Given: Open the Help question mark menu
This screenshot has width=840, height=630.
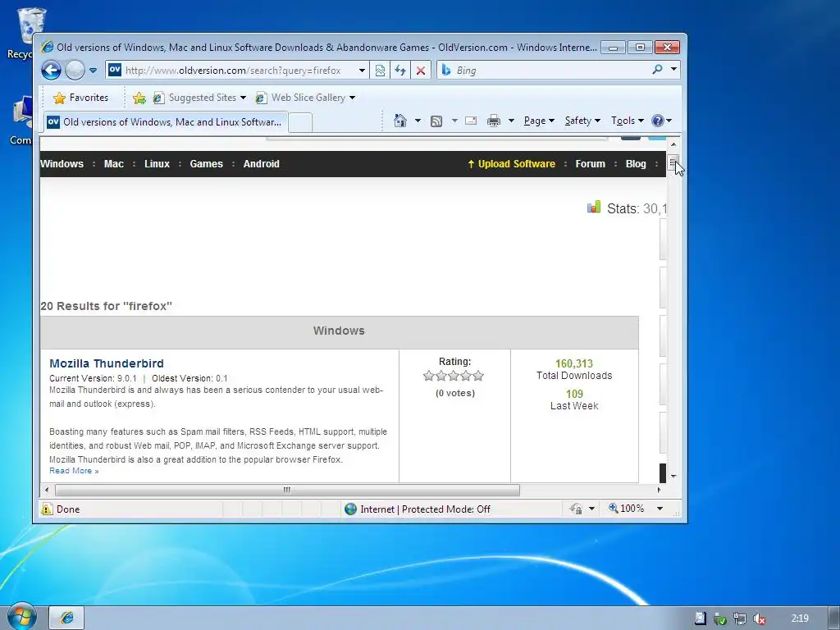Looking at the screenshot, I should 661,121.
